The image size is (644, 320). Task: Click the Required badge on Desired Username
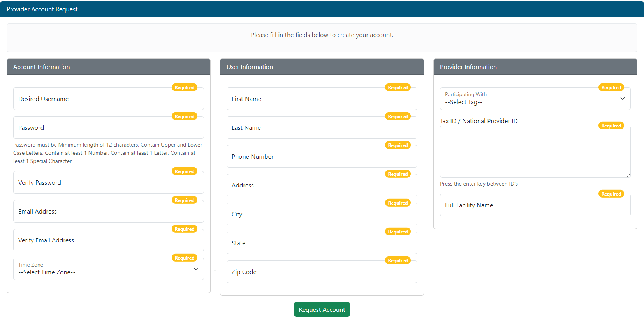tap(185, 88)
